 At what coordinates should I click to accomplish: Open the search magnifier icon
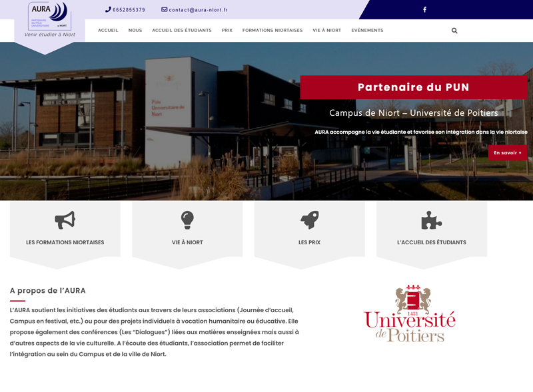coord(454,31)
